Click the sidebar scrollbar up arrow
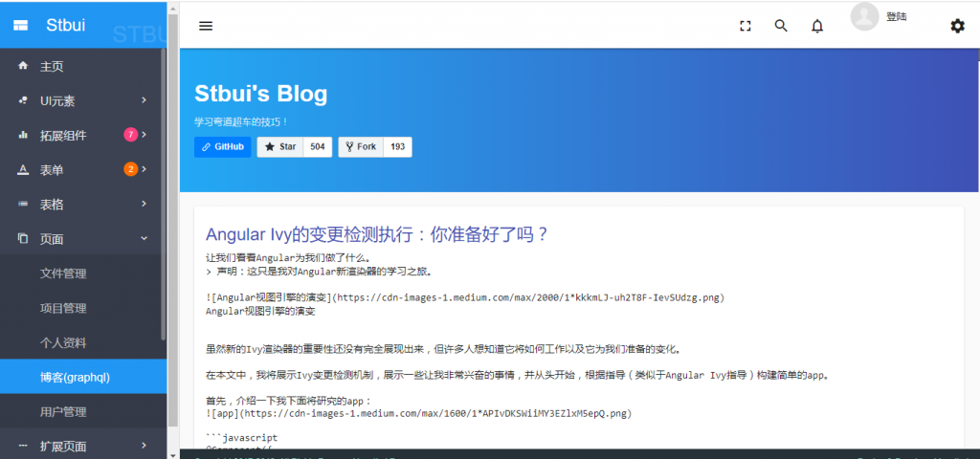980x459 pixels. (x=174, y=7)
